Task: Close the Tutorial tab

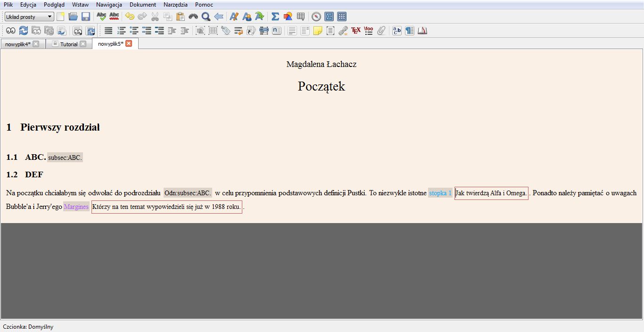Action: coord(83,44)
